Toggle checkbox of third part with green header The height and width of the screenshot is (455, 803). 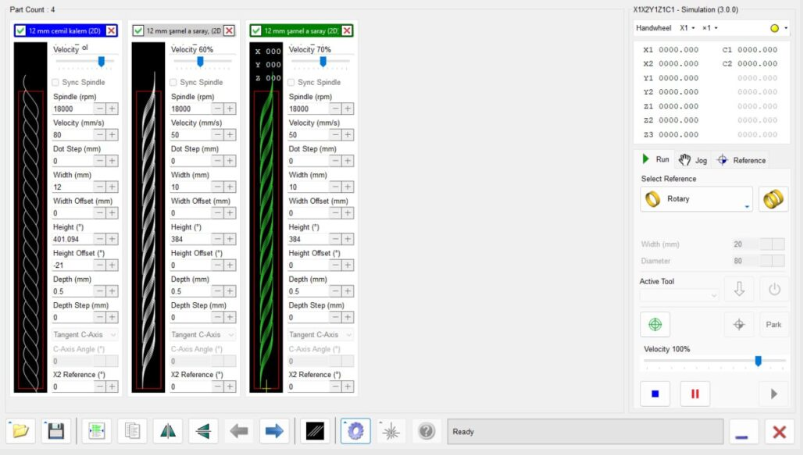(256, 31)
